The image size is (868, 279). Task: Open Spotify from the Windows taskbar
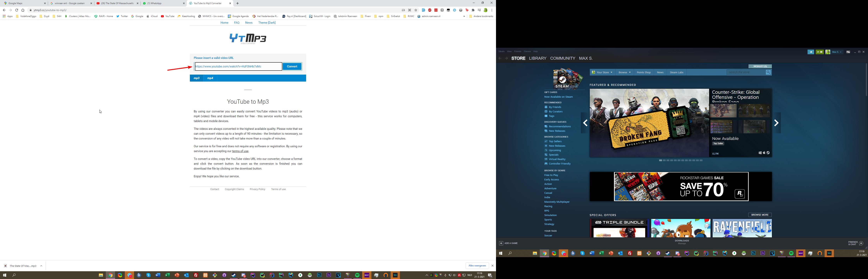click(x=357, y=275)
